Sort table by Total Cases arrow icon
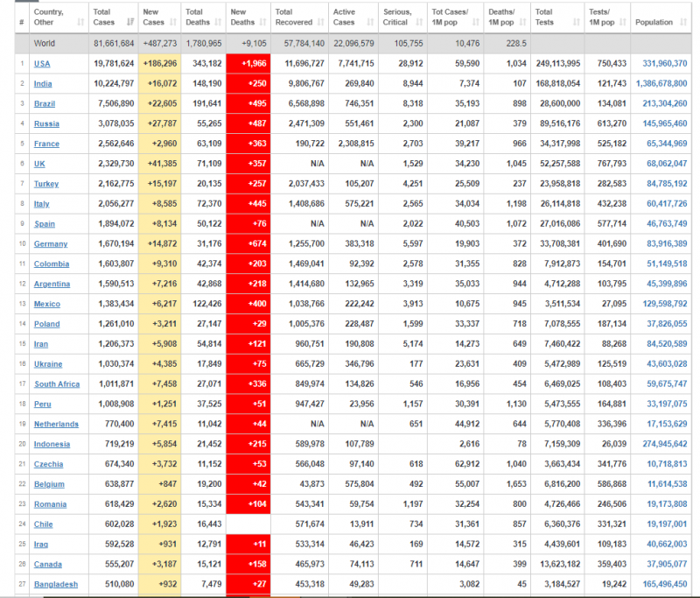The height and width of the screenshot is (598, 700). 130,22
